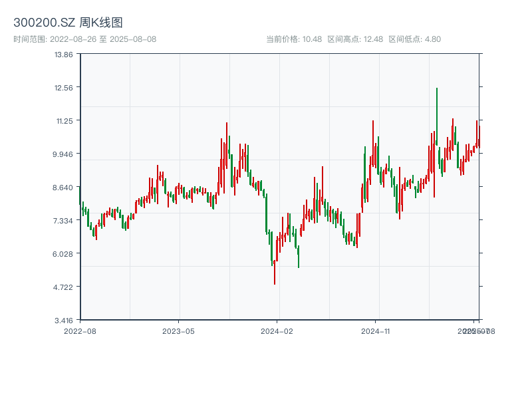Screen dimensions: 532x399
Task: Click the 2023-05 x-axis date label
Action: tap(178, 331)
